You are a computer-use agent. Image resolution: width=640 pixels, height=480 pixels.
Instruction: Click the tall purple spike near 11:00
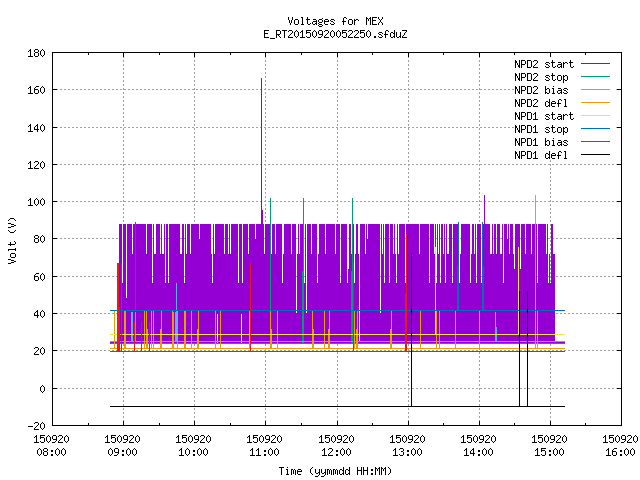point(262,151)
